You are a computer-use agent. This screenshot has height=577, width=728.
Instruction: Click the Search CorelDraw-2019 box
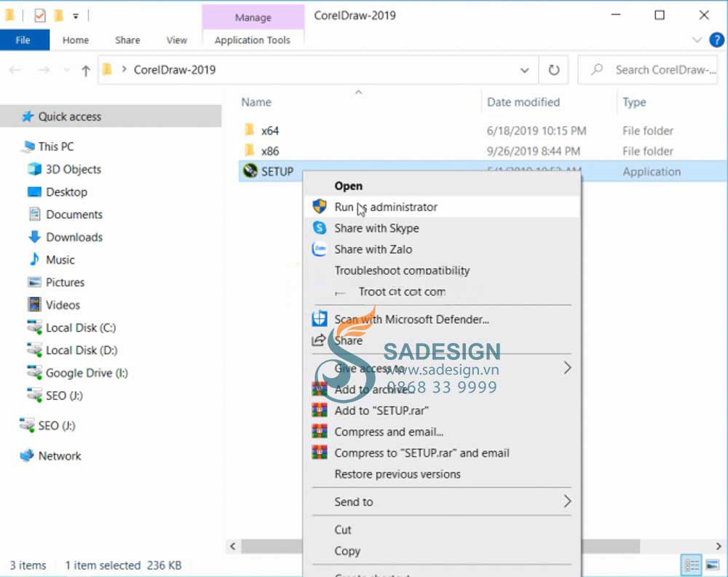point(648,70)
